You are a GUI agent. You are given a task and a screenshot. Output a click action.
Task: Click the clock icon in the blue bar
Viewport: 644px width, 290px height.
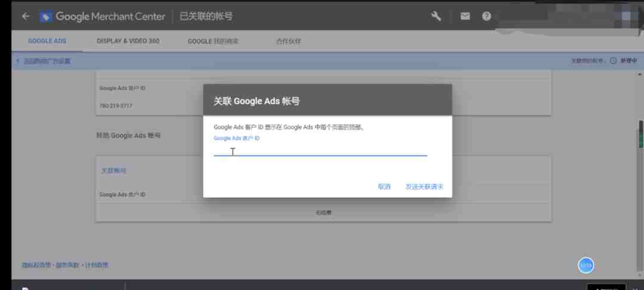pyautogui.click(x=613, y=61)
